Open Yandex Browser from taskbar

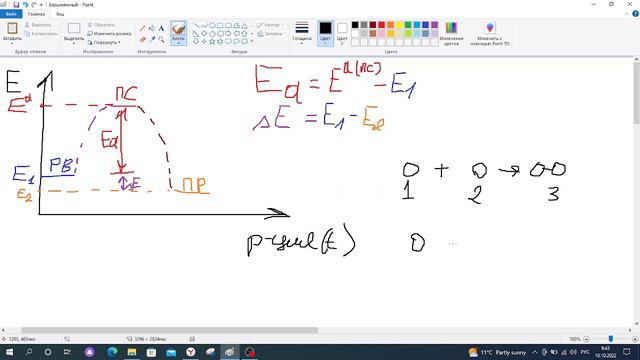[x=191, y=352]
